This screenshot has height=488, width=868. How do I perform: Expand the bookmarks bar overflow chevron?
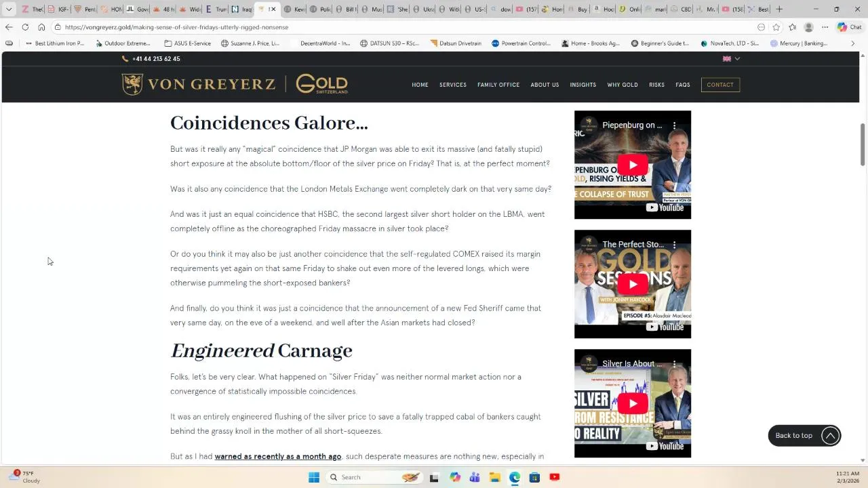[x=853, y=43]
